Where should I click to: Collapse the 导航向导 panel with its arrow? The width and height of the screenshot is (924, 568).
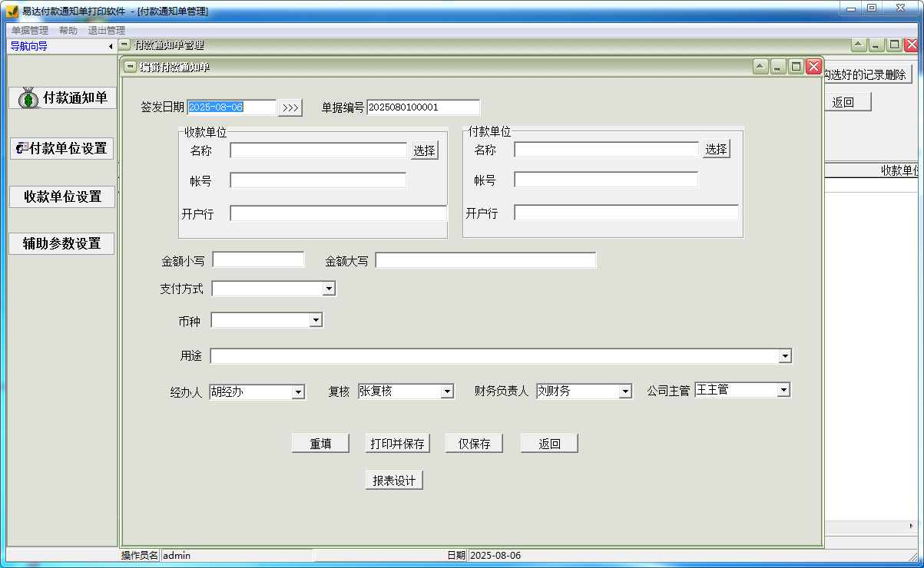[111, 46]
